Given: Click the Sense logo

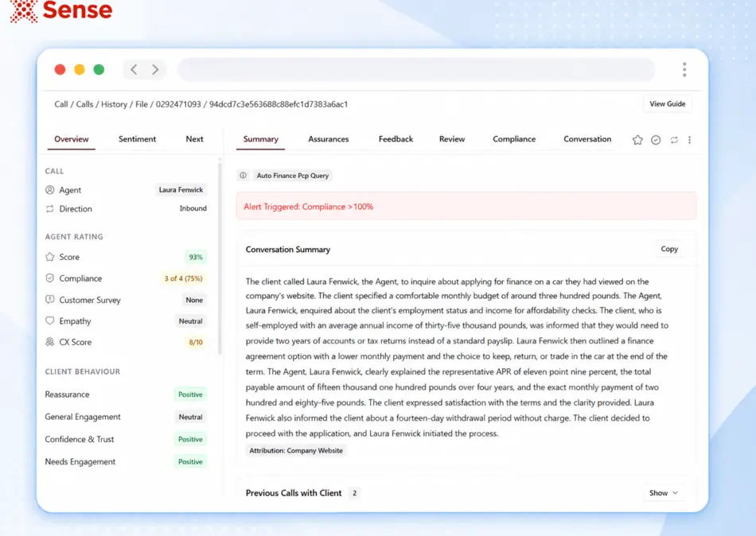Looking at the screenshot, I should click(x=61, y=10).
